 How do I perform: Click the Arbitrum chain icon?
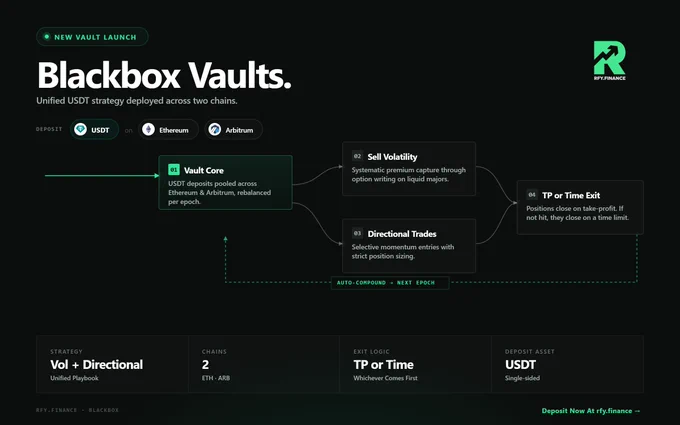pyautogui.click(x=215, y=129)
